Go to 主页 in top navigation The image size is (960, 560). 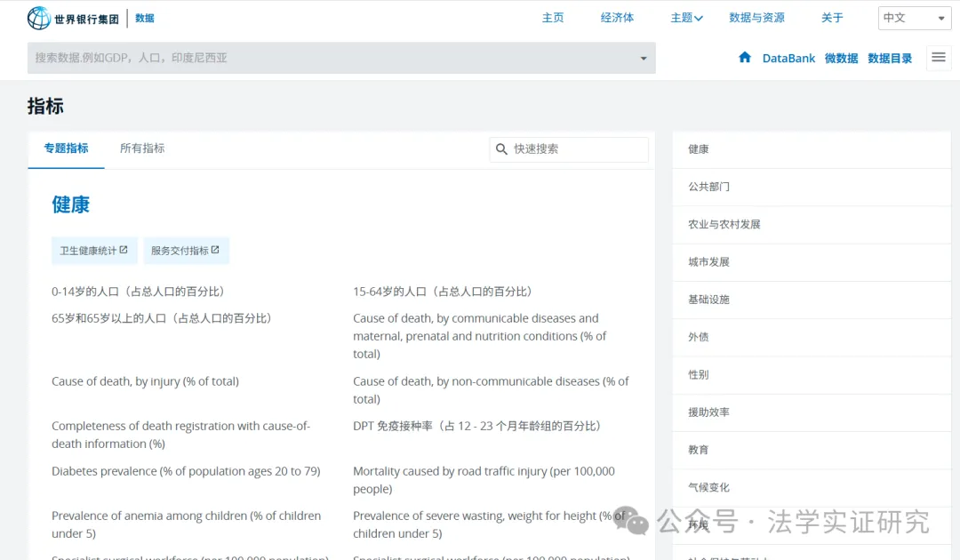click(553, 18)
